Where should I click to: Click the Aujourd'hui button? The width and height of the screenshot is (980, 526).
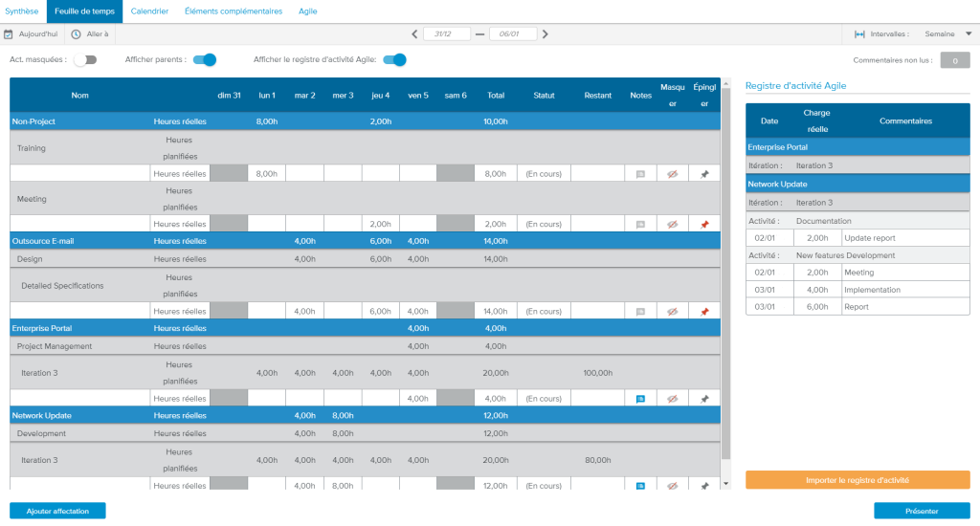pyautogui.click(x=31, y=34)
